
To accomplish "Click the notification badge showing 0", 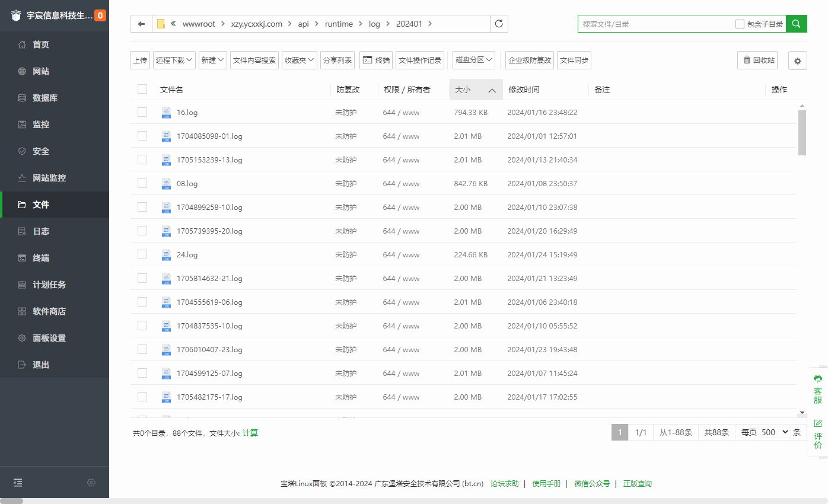I will 100,15.
